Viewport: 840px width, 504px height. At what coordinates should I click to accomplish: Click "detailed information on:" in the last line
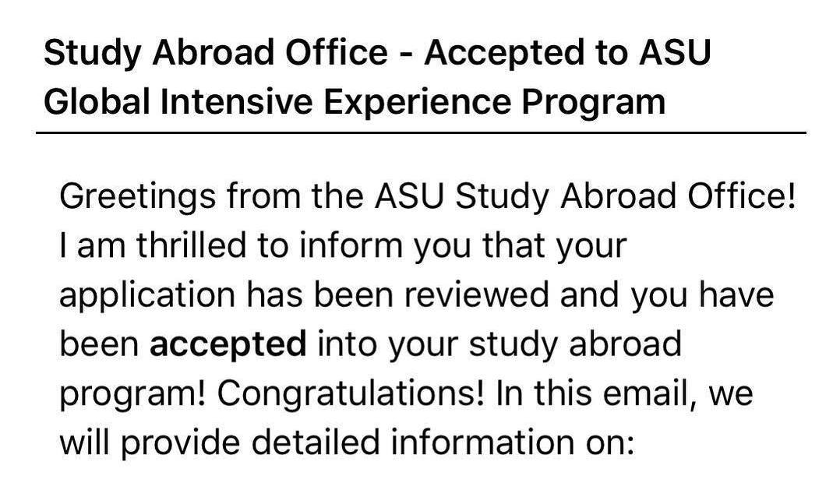tap(443, 442)
